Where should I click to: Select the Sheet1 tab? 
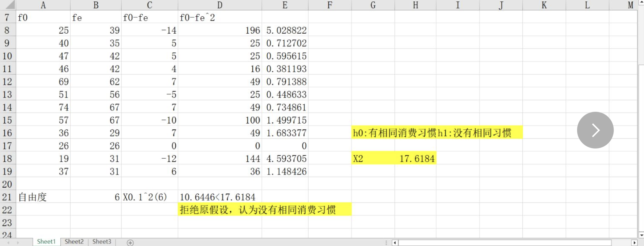pyautogui.click(x=46, y=242)
